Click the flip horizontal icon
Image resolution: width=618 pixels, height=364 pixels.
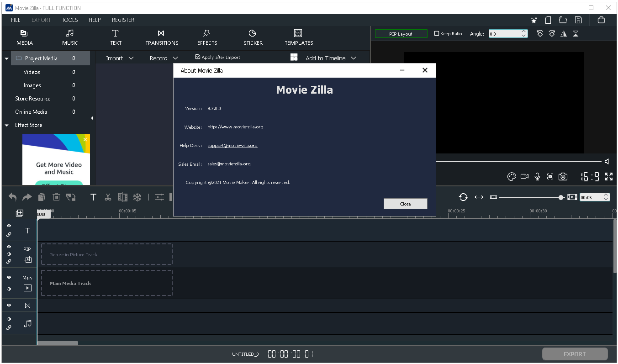[x=564, y=33]
